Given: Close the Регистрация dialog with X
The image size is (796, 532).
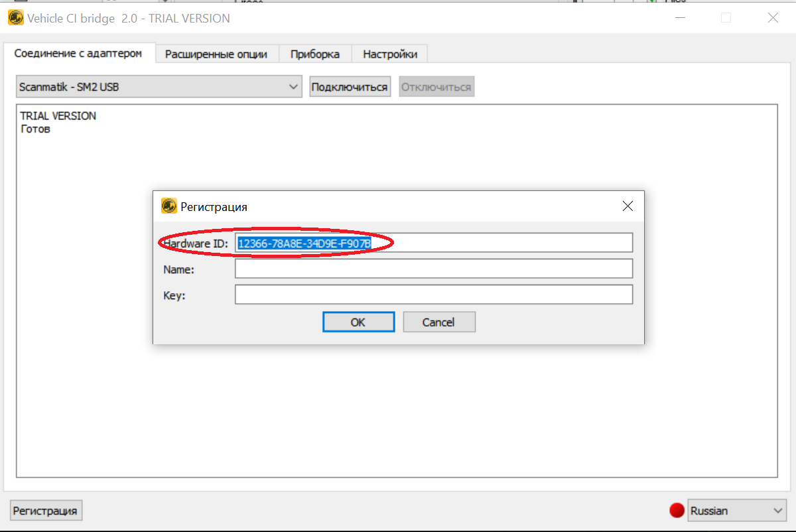Looking at the screenshot, I should pyautogui.click(x=628, y=206).
